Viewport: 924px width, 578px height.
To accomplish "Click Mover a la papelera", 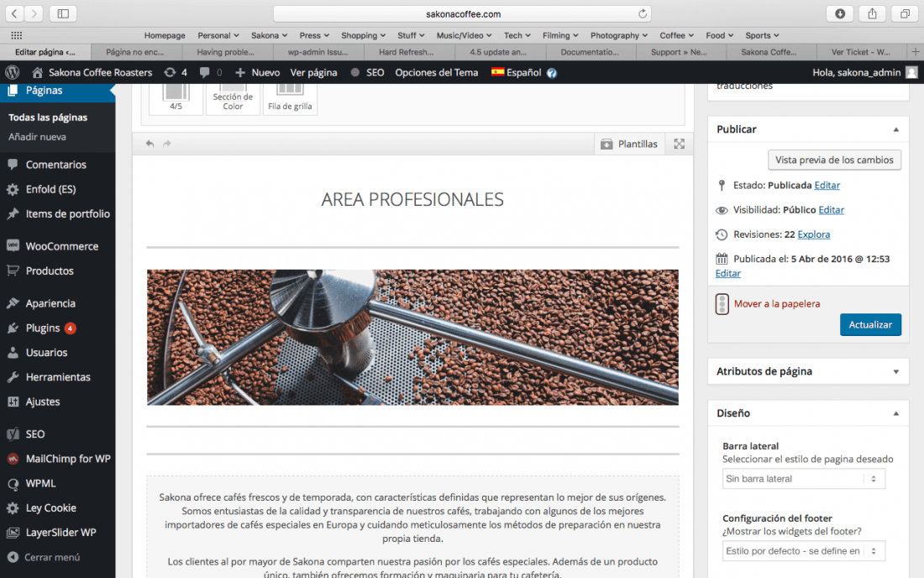I will point(777,304).
